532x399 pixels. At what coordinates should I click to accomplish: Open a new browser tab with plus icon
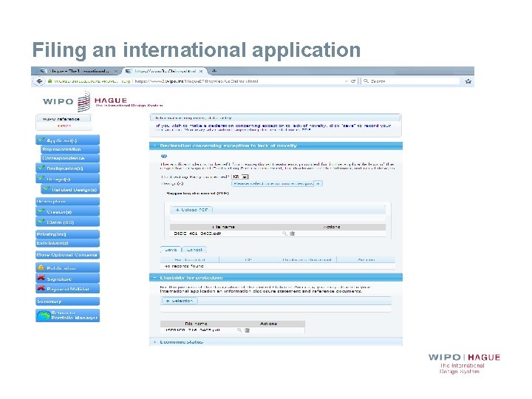[214, 71]
